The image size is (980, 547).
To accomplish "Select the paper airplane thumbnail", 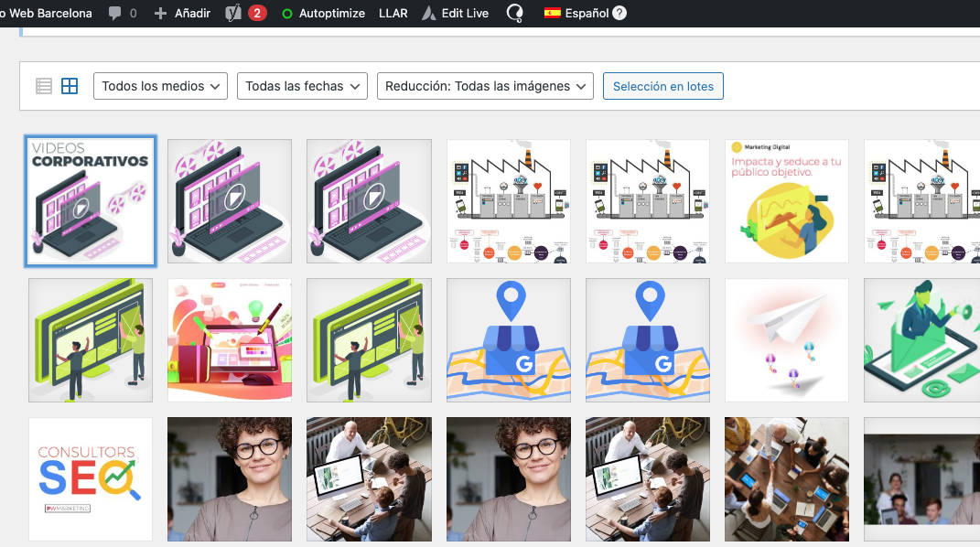I will [x=787, y=340].
